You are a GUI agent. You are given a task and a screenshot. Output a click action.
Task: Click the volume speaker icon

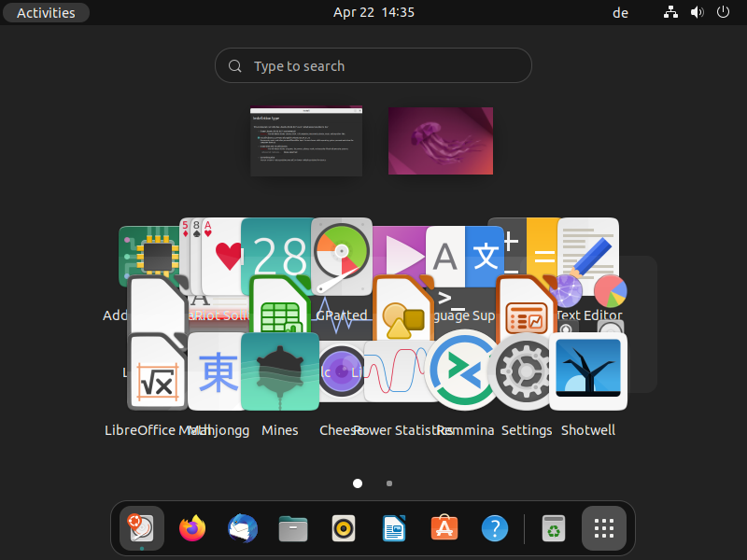coord(697,12)
